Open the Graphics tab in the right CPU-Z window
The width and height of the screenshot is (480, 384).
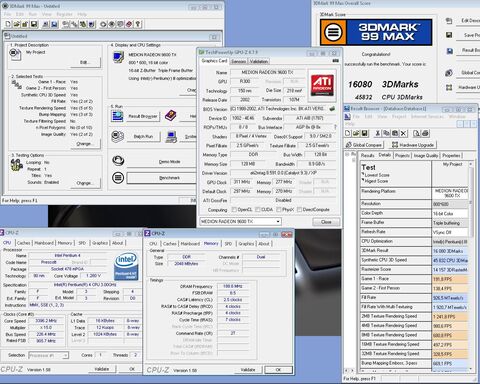[x=246, y=244]
